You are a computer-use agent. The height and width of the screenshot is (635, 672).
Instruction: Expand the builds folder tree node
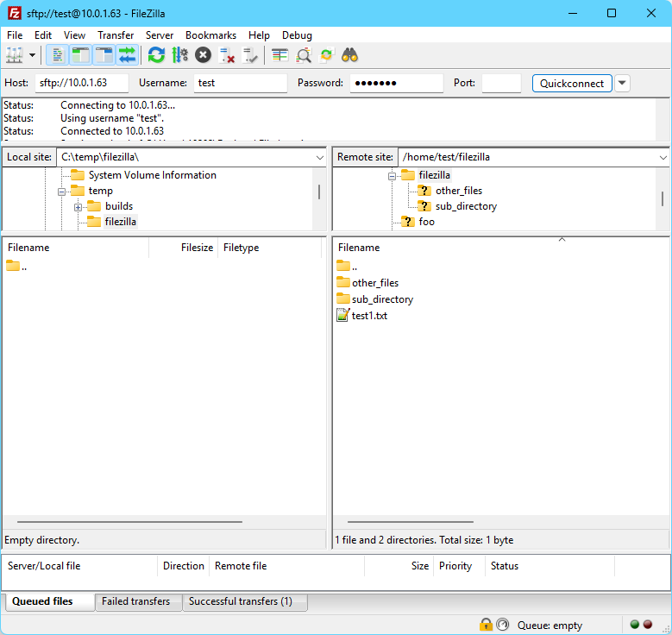point(78,207)
